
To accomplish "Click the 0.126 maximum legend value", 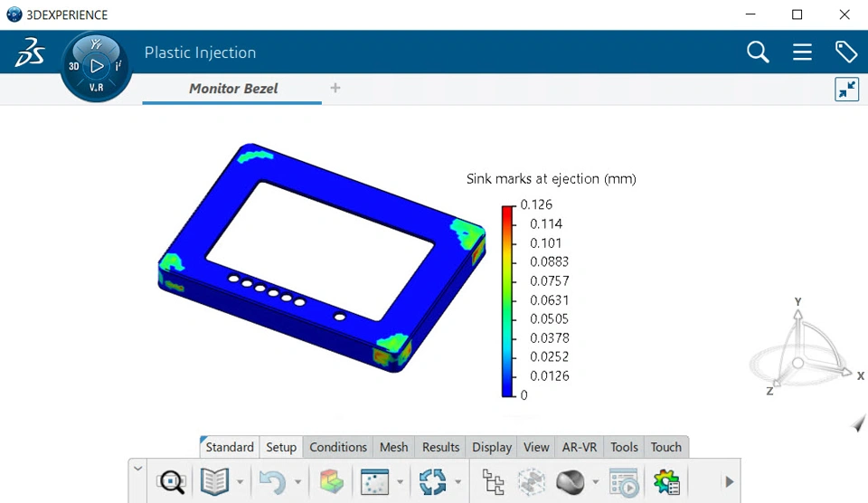I will point(536,204).
